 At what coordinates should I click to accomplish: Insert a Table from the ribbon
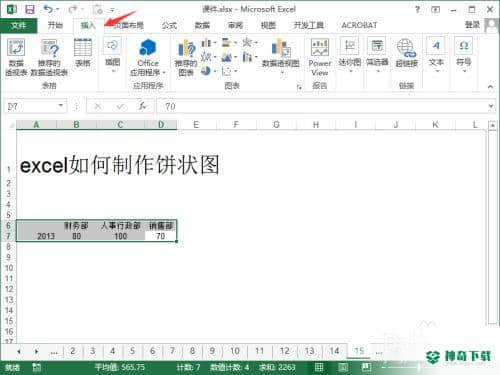pos(83,53)
